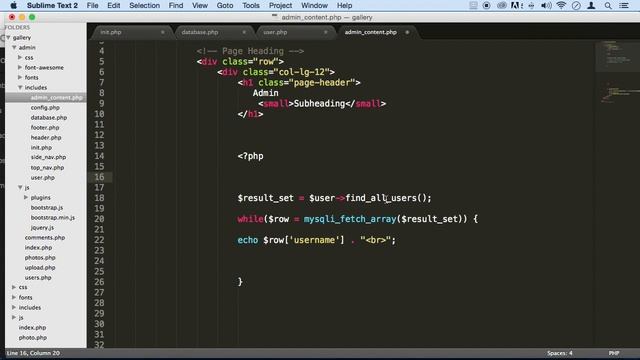Open init.php in the sidebar

coord(41,147)
